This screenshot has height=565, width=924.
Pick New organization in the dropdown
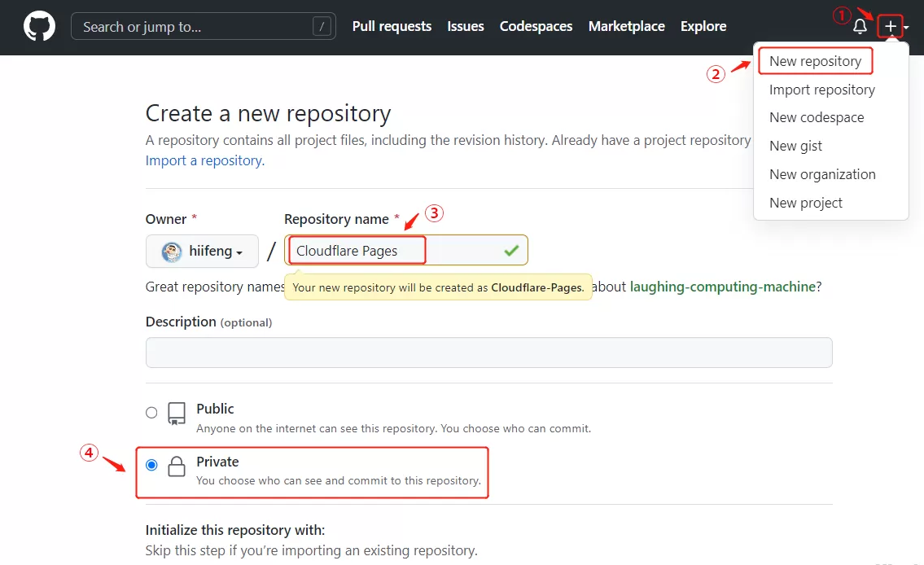(x=822, y=174)
